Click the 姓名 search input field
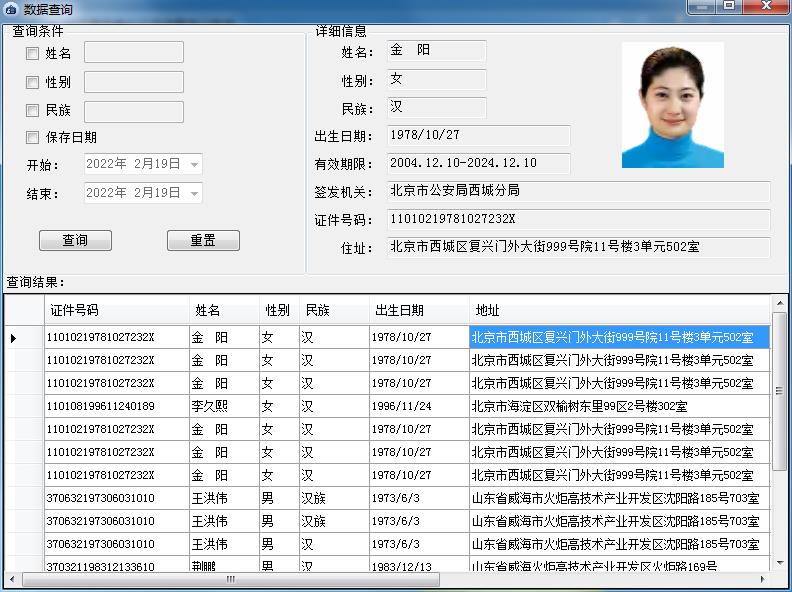Viewport: 792px width, 592px height. tap(134, 52)
